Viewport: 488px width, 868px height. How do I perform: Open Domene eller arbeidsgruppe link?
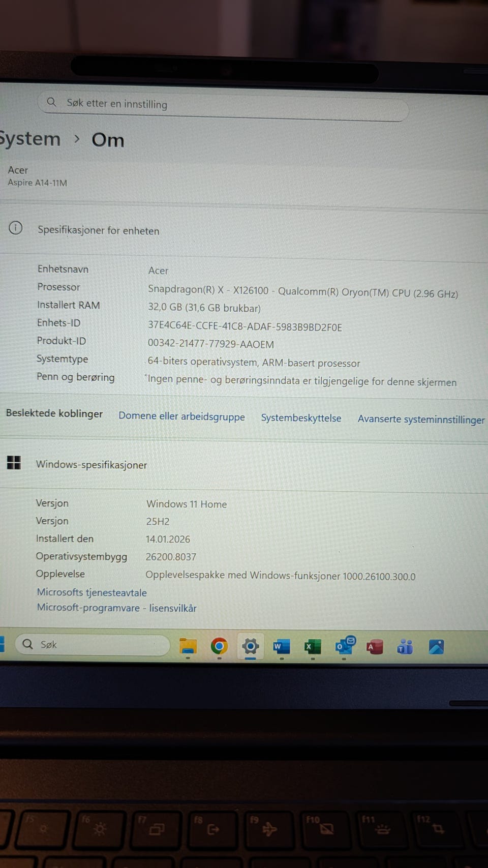(x=181, y=416)
